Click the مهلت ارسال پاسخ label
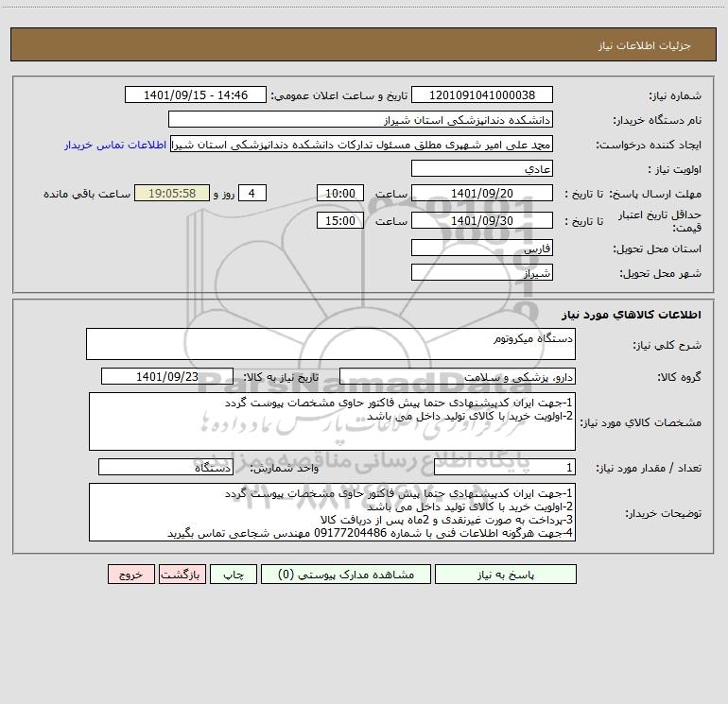The width and height of the screenshot is (728, 704). pyautogui.click(x=655, y=194)
